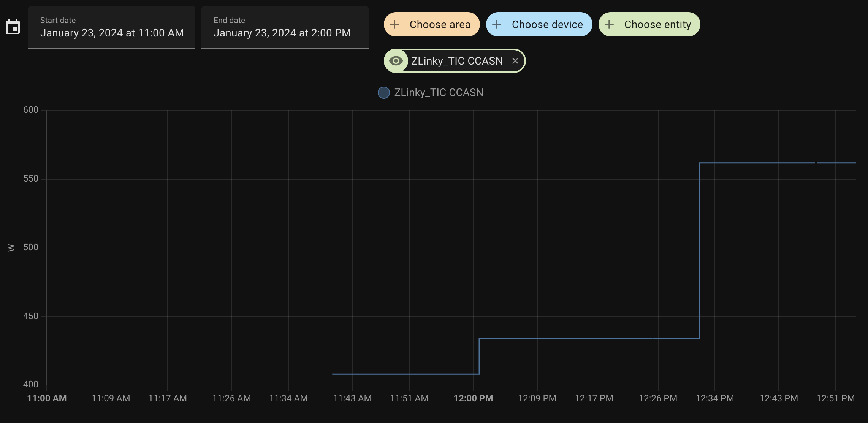
Task: Click the graph line segment near 408 W
Action: pos(405,374)
